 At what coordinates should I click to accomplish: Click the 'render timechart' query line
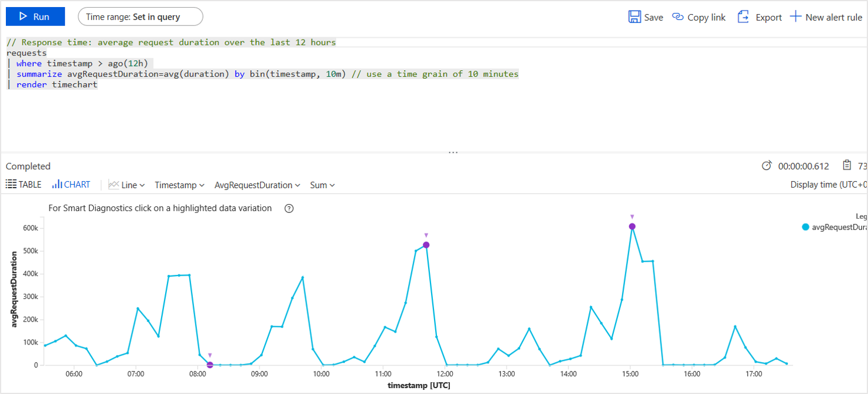(57, 85)
